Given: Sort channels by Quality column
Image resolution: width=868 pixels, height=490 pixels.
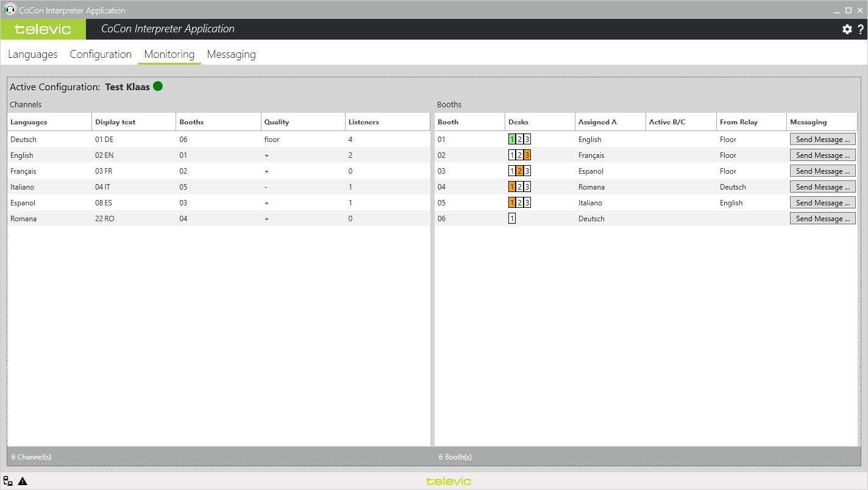Looking at the screenshot, I should coord(303,122).
